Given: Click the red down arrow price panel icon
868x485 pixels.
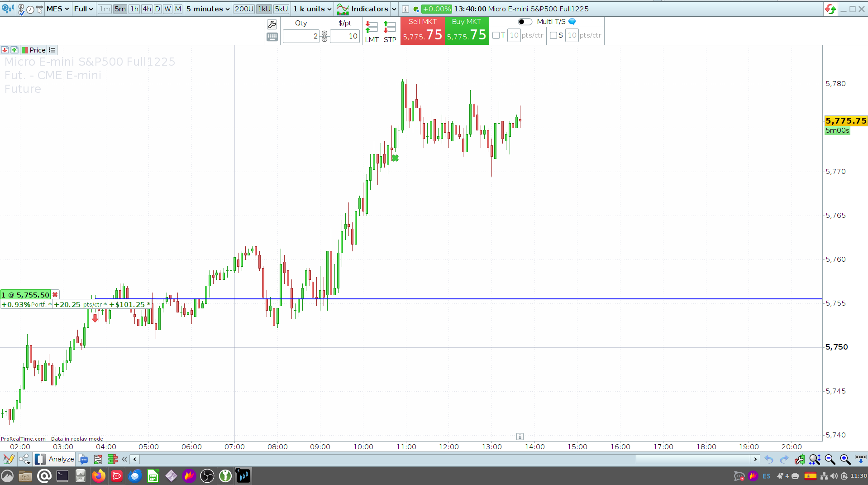Looking at the screenshot, I should [5, 50].
